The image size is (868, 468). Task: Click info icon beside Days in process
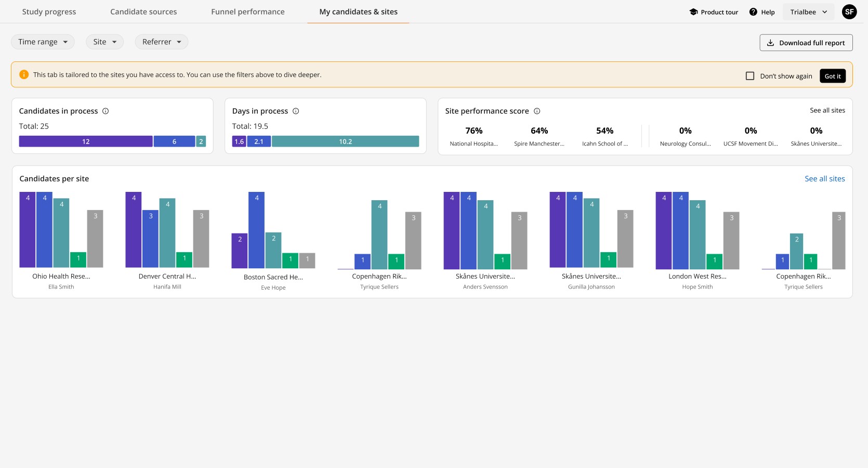pos(296,111)
